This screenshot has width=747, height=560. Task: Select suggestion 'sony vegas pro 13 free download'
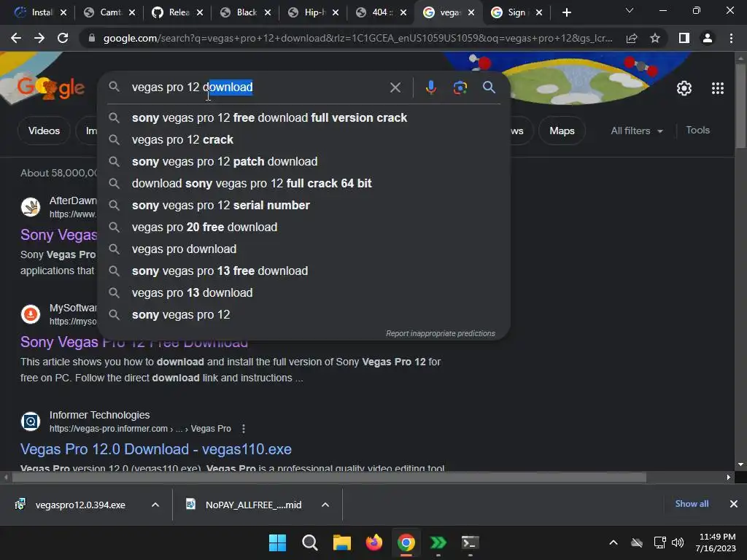pos(303,271)
